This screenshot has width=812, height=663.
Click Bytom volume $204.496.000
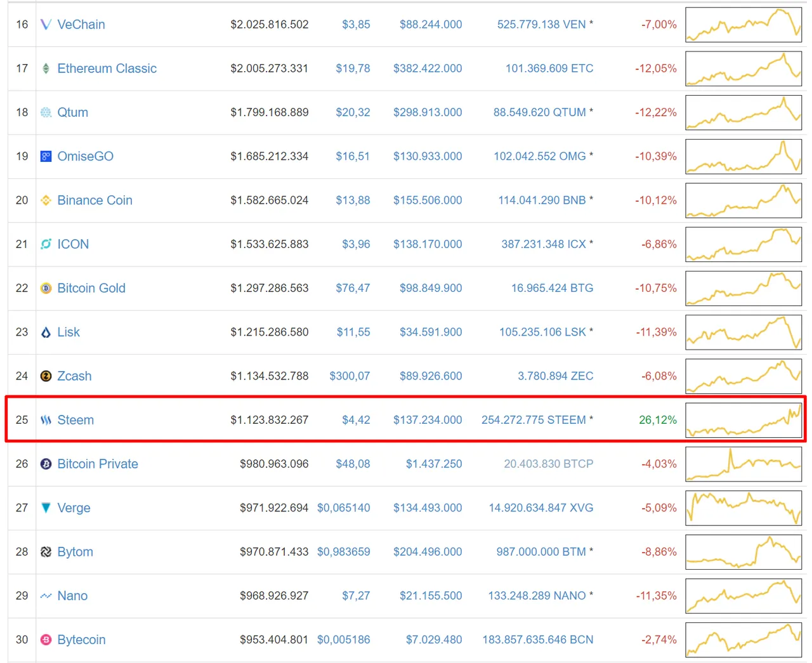428,552
